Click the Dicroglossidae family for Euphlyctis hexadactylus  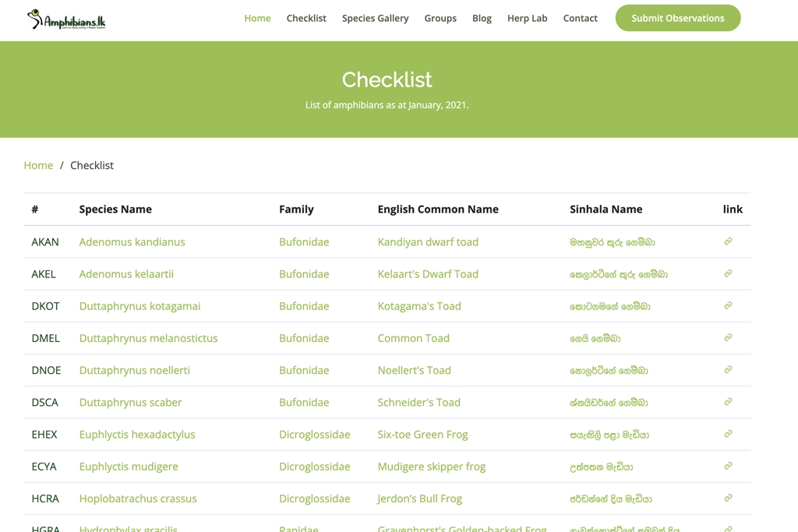tap(314, 435)
